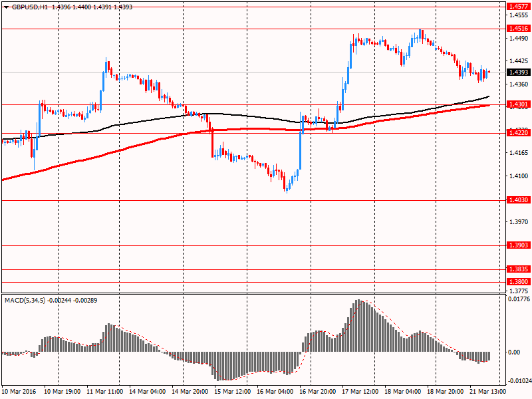This screenshot has height=399, width=532.
Task: Click the 1.3970 price scale value
Action: [x=519, y=221]
